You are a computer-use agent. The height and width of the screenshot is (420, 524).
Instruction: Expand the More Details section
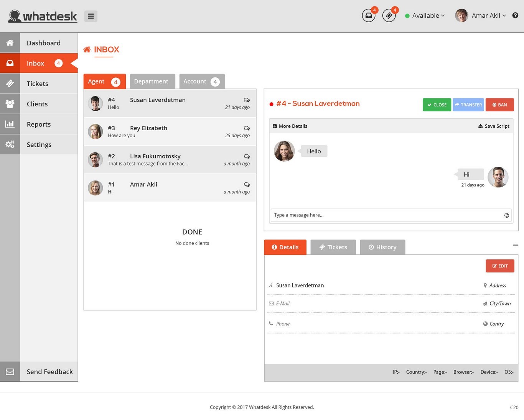[290, 126]
